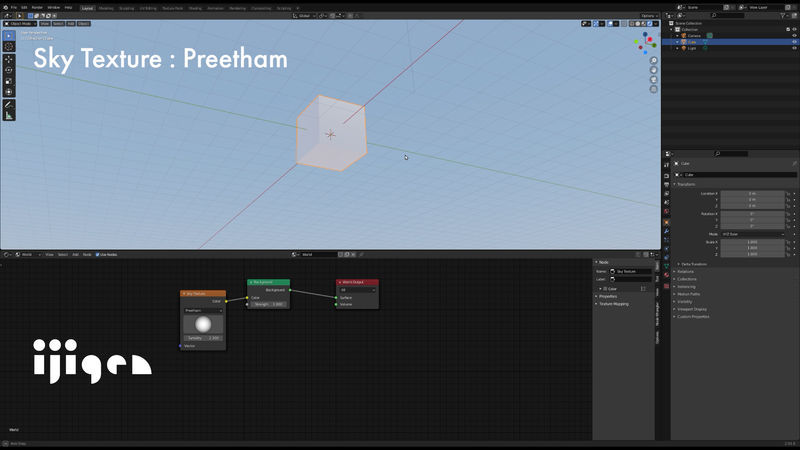800x450 pixels.
Task: Select the Select Box tool in viewport toolbar
Action: [x=9, y=36]
